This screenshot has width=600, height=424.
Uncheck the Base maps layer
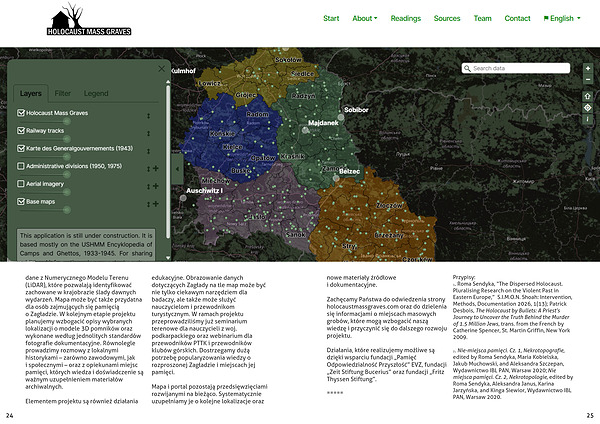tap(21, 201)
